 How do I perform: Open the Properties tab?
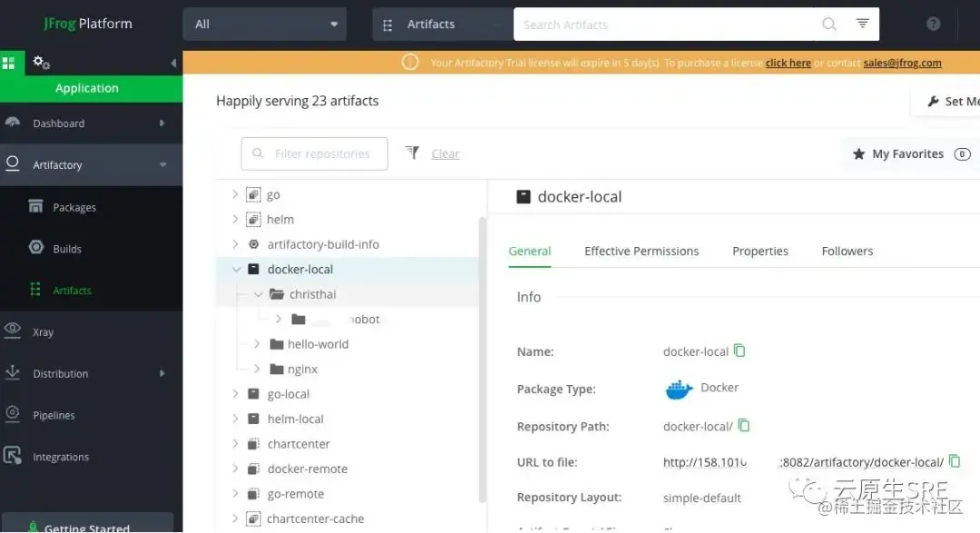pos(760,252)
